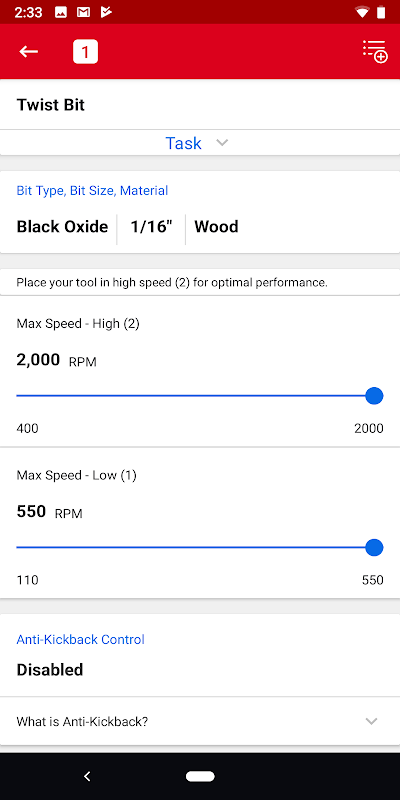Viewport: 400px width, 800px height.
Task: Tap the back arrow in the red header
Action: point(29,52)
